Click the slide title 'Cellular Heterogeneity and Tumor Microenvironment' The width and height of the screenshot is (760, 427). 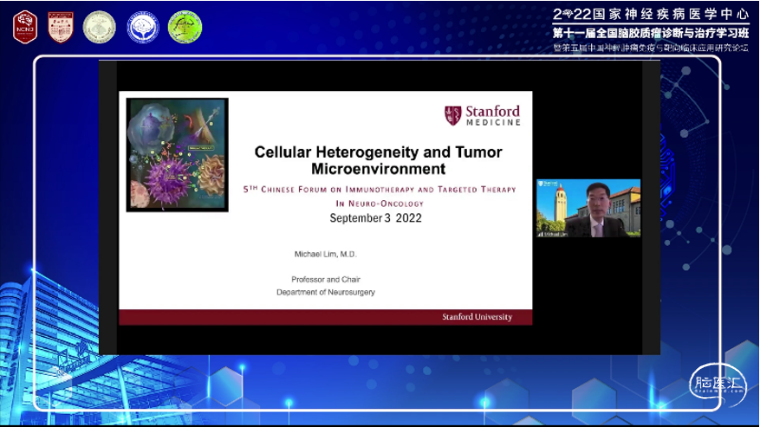pyautogui.click(x=378, y=160)
